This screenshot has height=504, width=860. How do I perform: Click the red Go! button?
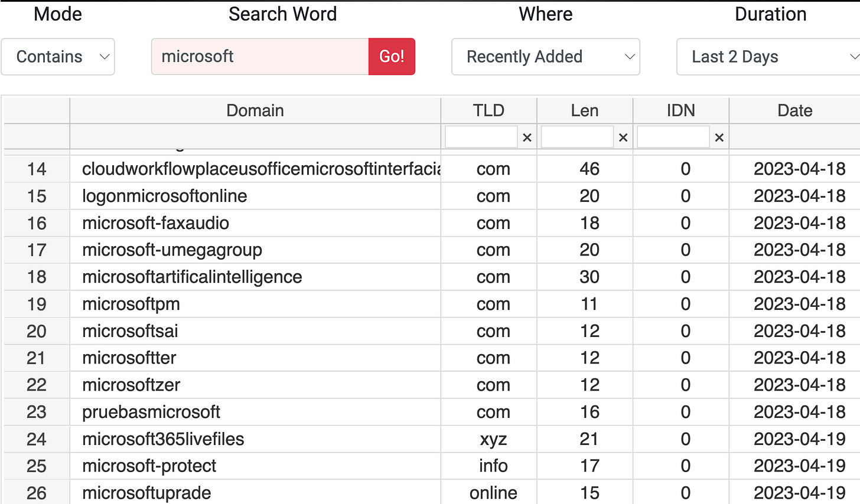click(392, 57)
